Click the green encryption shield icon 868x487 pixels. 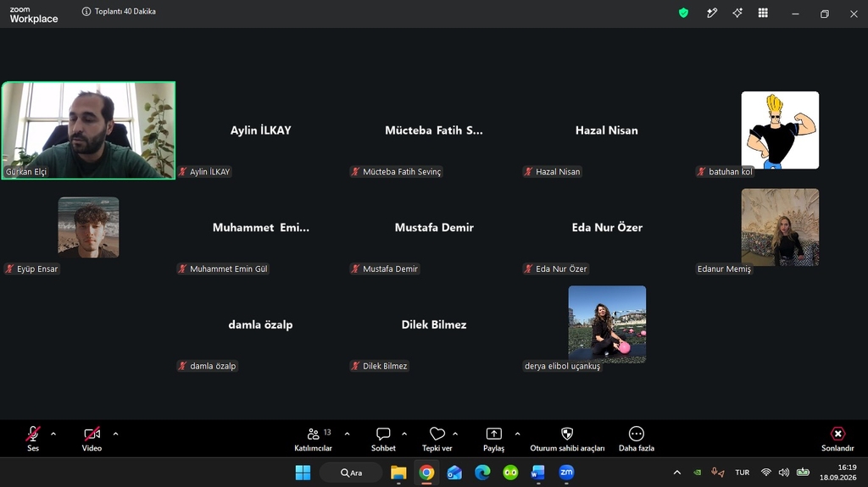tap(684, 14)
